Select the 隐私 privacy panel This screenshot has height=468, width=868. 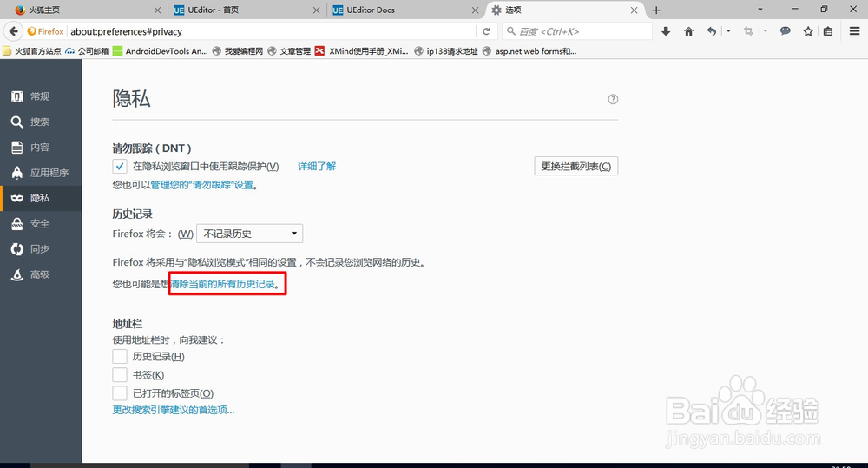point(41,198)
